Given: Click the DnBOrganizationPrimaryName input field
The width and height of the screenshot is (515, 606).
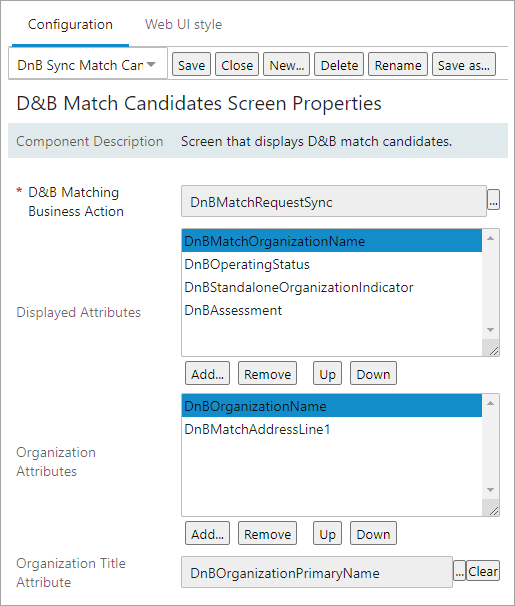Looking at the screenshot, I should coord(317,572).
